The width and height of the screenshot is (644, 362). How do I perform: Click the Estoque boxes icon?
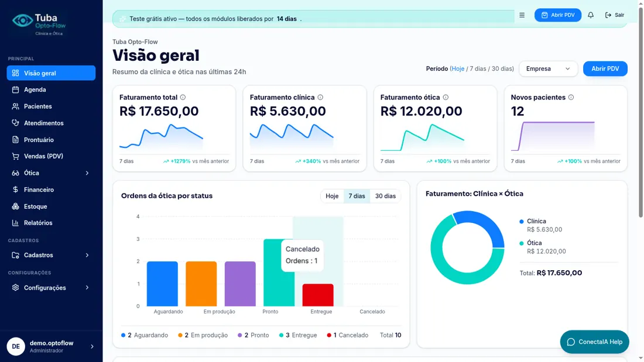click(x=16, y=206)
